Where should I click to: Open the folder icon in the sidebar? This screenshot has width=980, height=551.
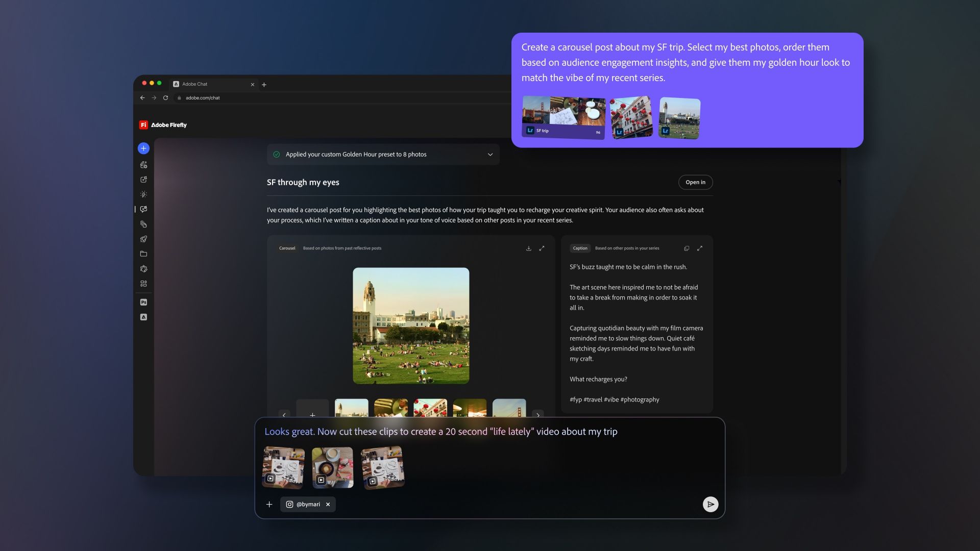(143, 254)
